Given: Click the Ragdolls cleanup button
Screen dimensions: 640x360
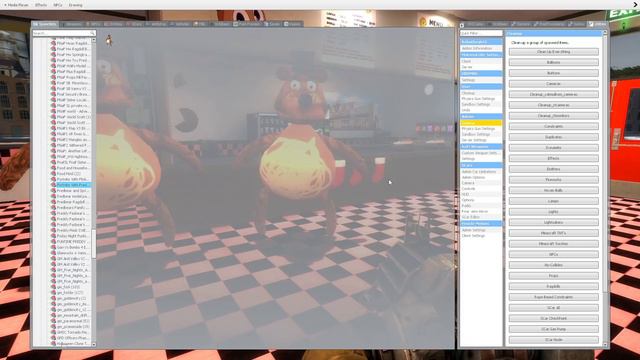Looking at the screenshot, I should click(553, 287).
